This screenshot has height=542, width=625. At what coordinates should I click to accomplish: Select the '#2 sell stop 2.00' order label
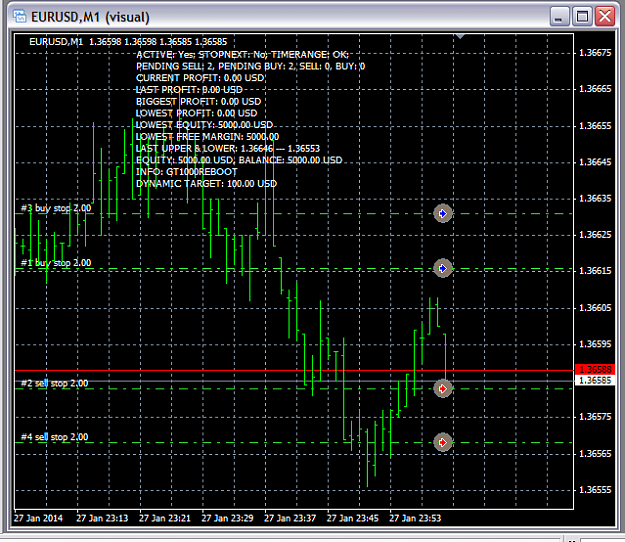55,383
